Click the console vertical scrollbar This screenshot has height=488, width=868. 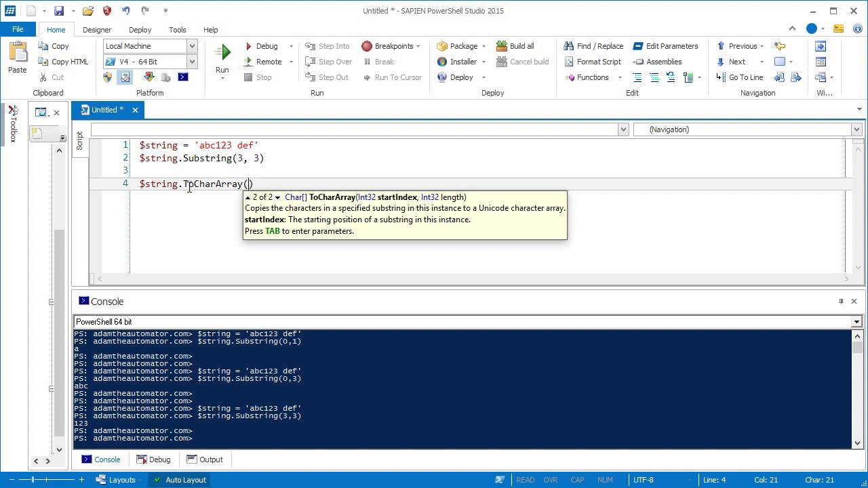(857, 389)
